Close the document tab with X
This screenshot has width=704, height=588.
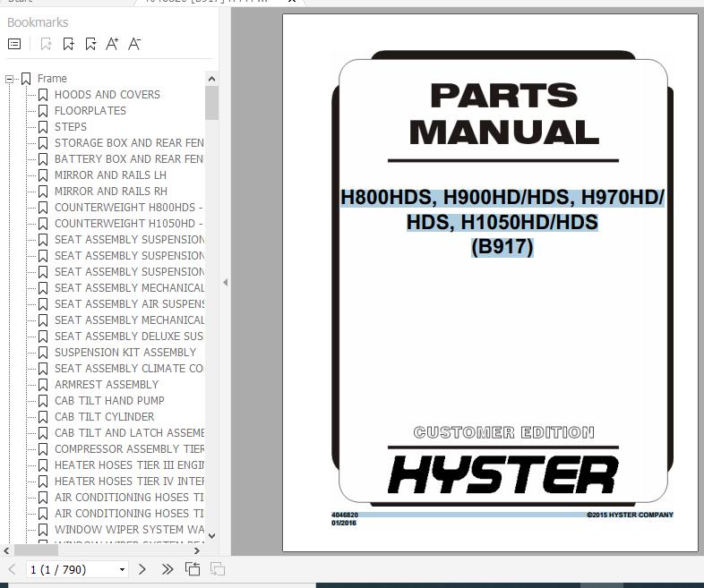click(292, 2)
